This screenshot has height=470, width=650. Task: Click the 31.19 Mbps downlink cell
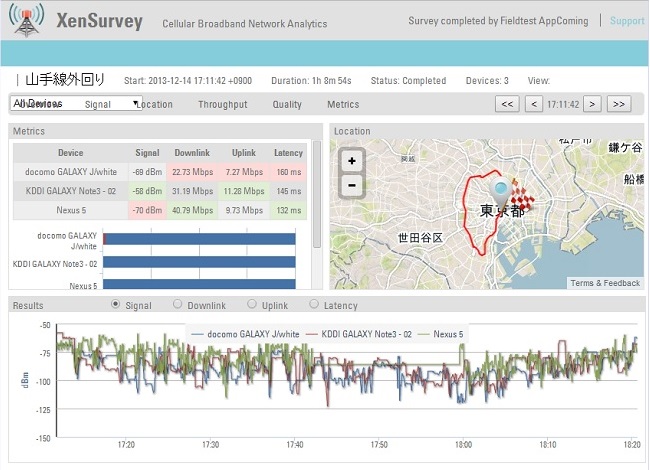(192, 191)
